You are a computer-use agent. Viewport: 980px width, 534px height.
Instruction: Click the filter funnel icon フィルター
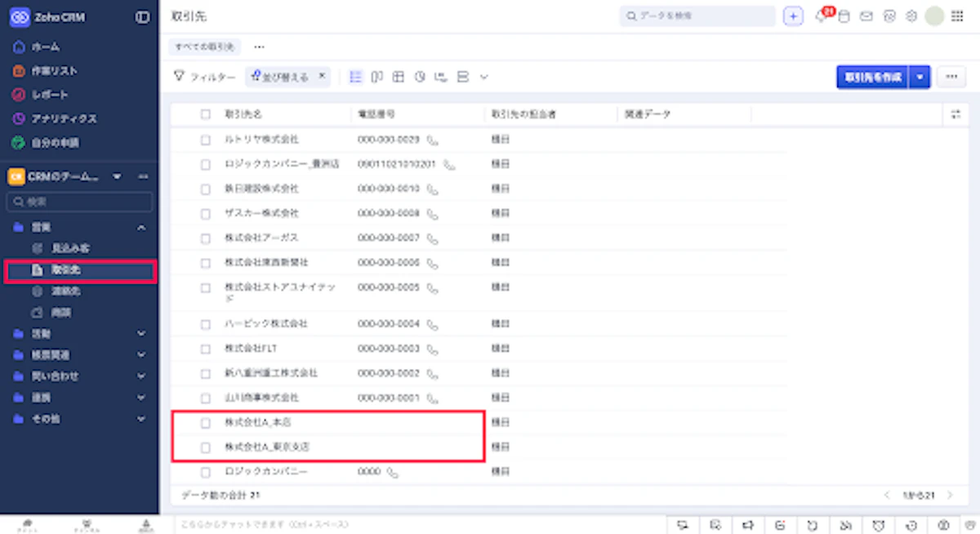(180, 76)
